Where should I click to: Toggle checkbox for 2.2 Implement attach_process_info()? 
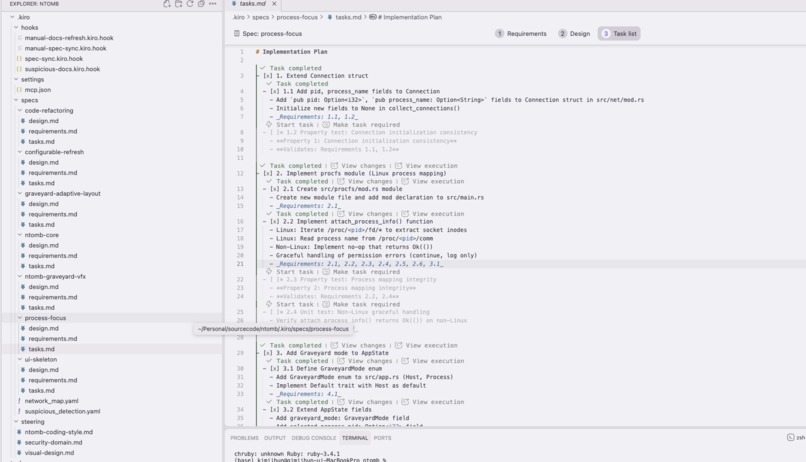pos(274,221)
